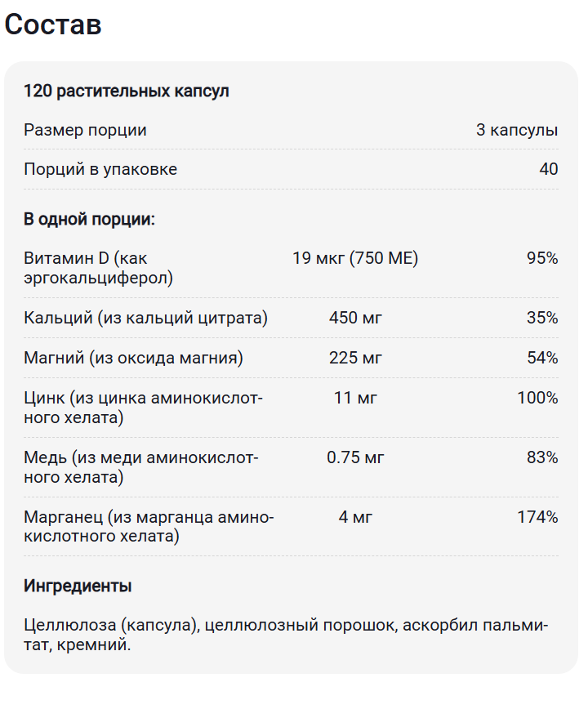The width and height of the screenshot is (588, 709).
Task: Select the "225 мг" magnesium amount
Action: click(x=354, y=358)
